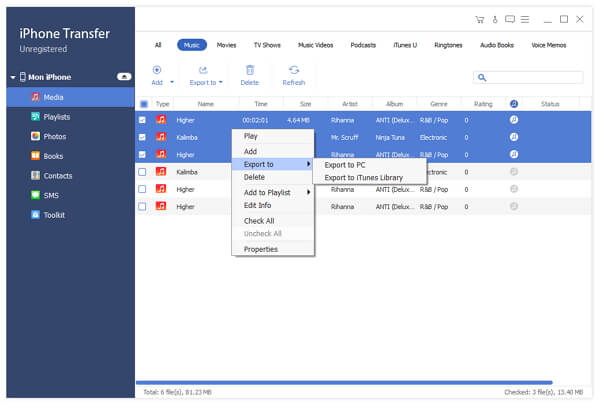Expand the Add to Playlist submenu arrow
Viewport: 600px width, 406px height.
(308, 192)
